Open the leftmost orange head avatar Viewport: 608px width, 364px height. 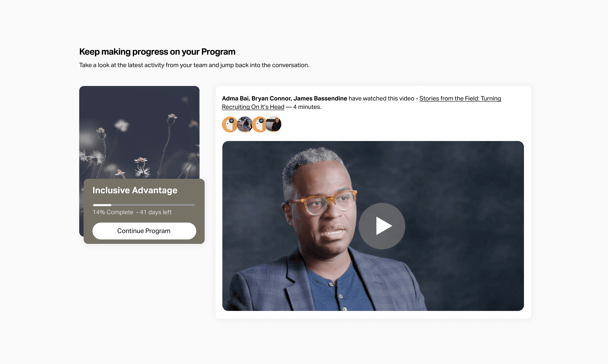[230, 124]
